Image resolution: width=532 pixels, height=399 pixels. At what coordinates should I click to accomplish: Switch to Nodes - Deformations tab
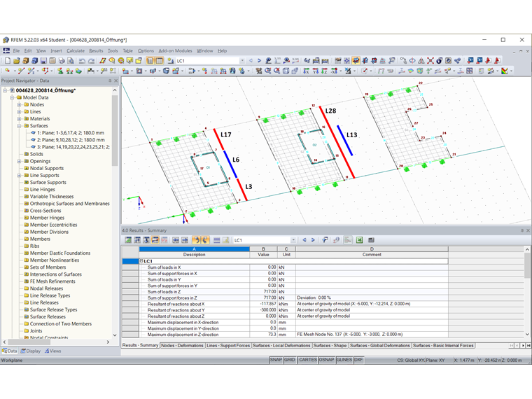182,345
